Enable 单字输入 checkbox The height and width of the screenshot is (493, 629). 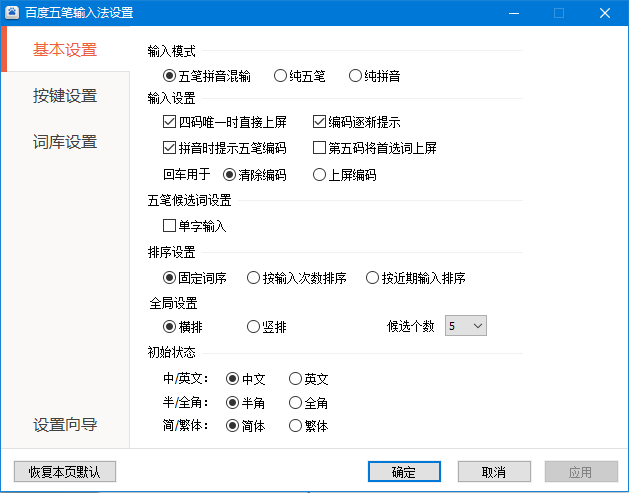pos(195,226)
